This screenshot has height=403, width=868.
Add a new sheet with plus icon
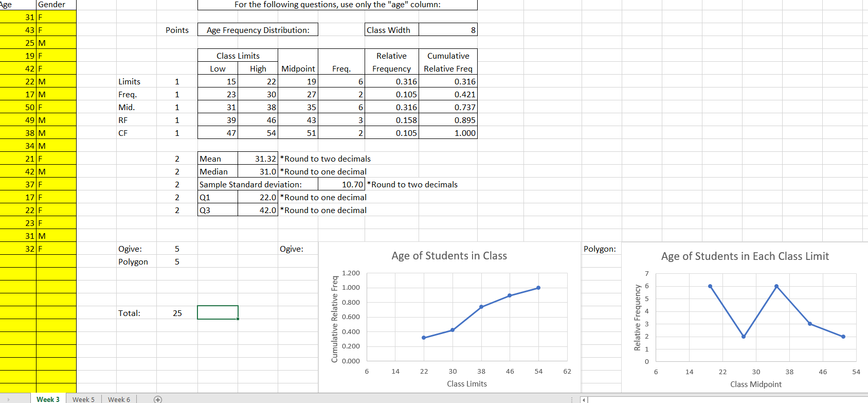158,399
